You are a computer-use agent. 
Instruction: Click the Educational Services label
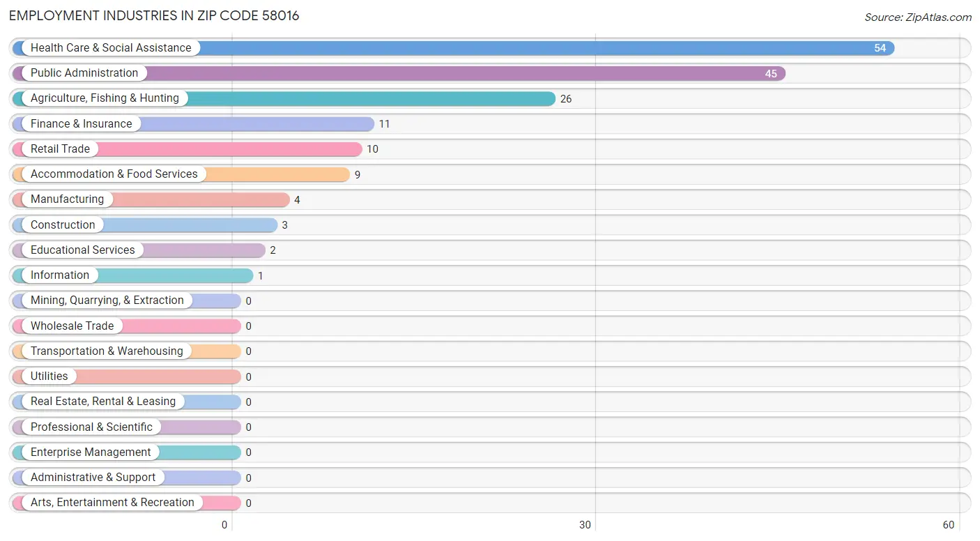click(x=83, y=250)
